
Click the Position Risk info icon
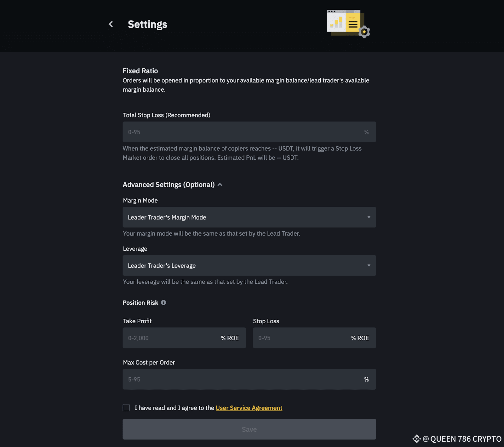coord(163,302)
